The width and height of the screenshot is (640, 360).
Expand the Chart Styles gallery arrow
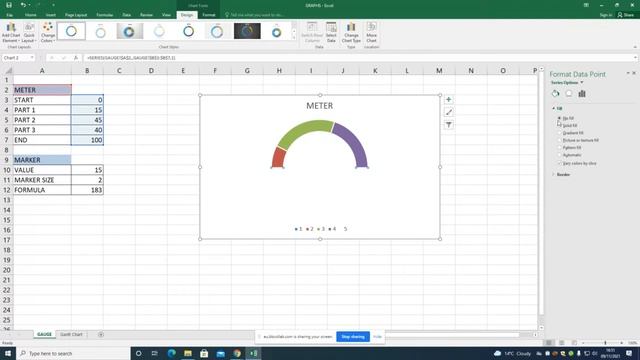294,38
